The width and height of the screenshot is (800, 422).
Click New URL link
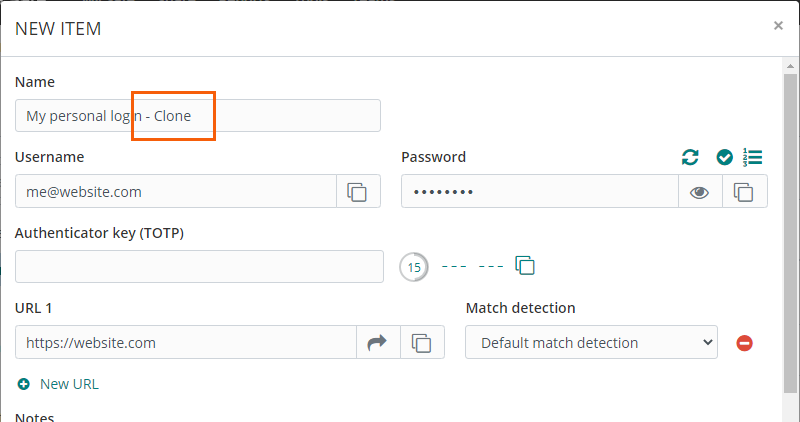coord(69,384)
